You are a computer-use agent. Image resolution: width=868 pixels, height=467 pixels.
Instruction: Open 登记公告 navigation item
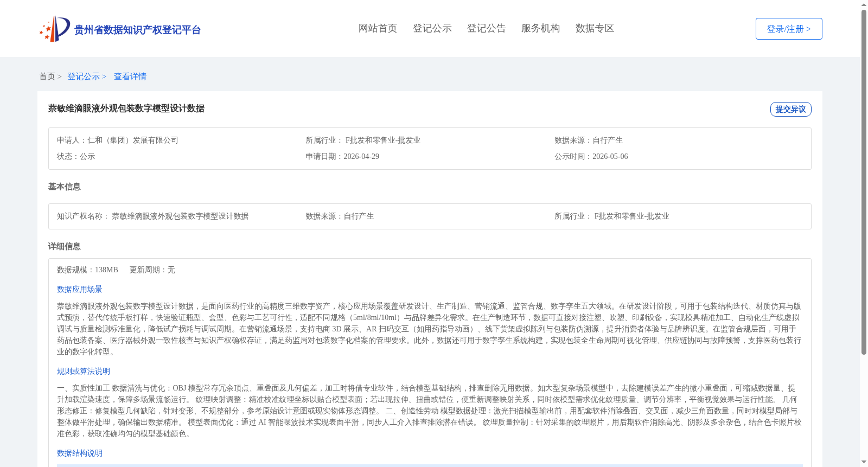(x=486, y=28)
